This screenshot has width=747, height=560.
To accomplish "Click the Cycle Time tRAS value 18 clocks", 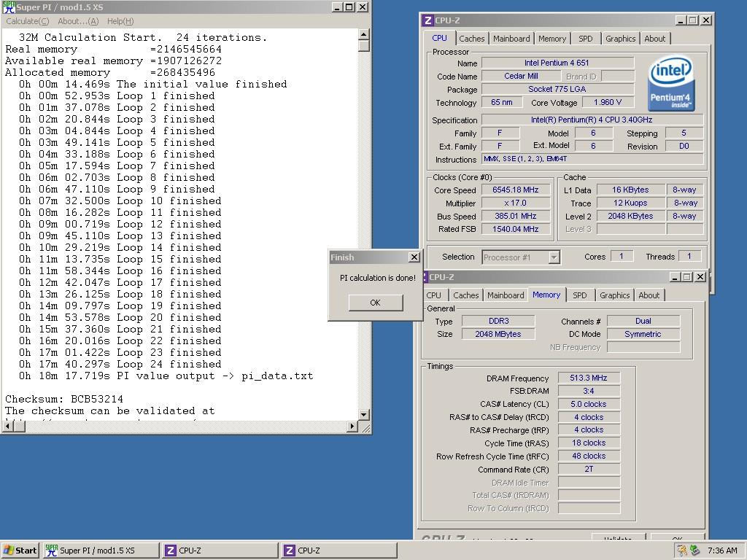I will (589, 443).
